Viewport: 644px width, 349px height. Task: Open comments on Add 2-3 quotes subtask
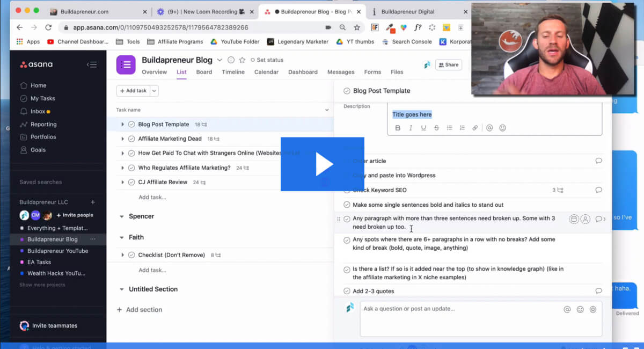(x=598, y=291)
